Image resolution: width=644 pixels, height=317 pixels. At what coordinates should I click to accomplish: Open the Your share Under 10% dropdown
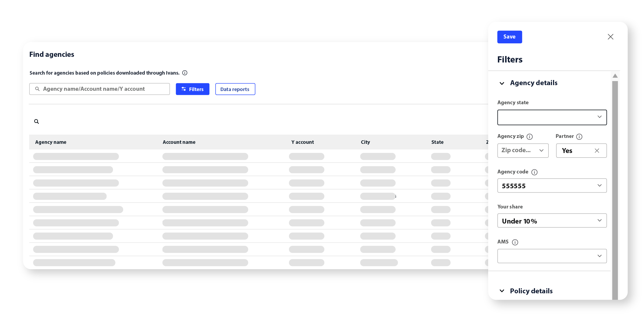[x=552, y=221]
